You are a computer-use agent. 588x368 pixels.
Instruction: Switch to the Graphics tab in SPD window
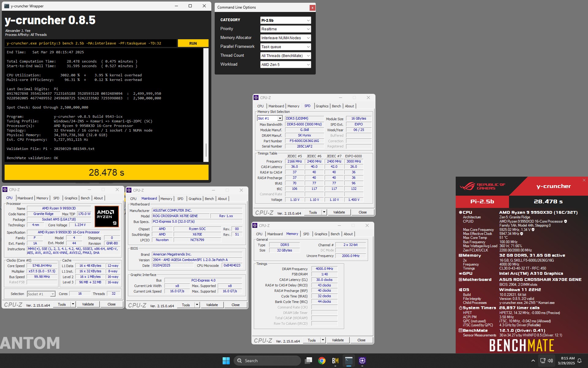pyautogui.click(x=322, y=106)
